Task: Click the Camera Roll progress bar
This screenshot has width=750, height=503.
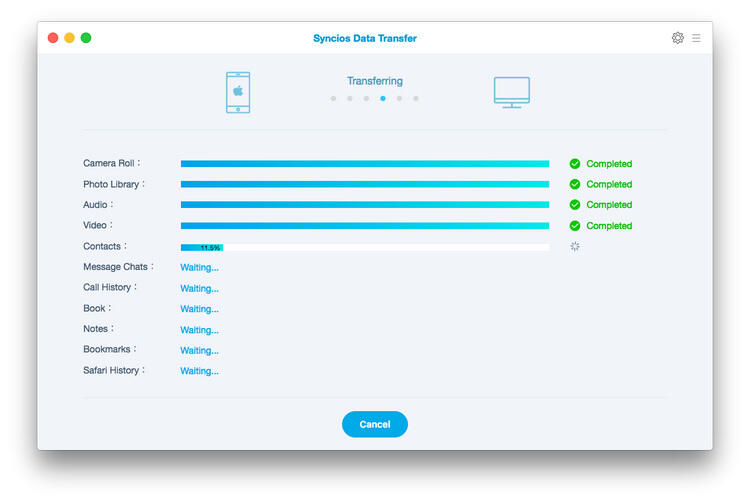Action: [x=364, y=164]
